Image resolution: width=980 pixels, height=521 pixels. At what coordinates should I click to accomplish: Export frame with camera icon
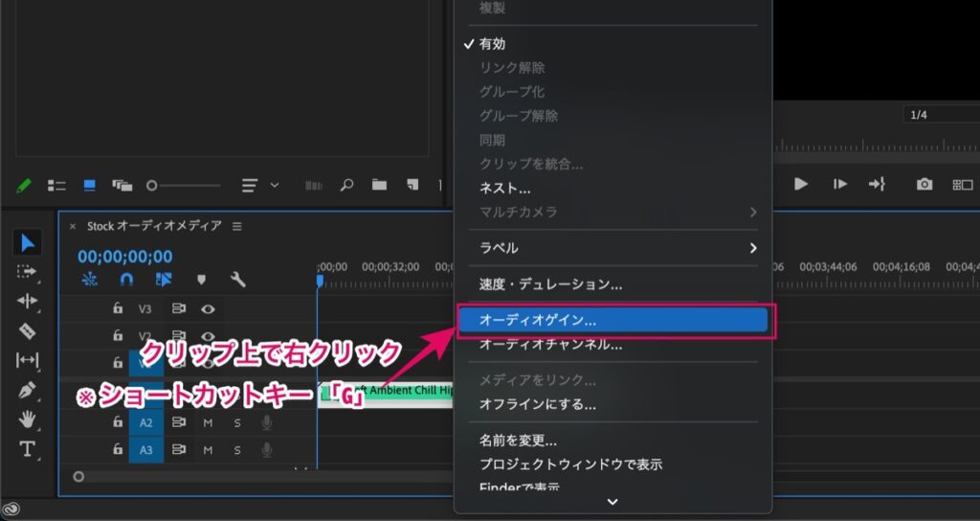pos(924,185)
